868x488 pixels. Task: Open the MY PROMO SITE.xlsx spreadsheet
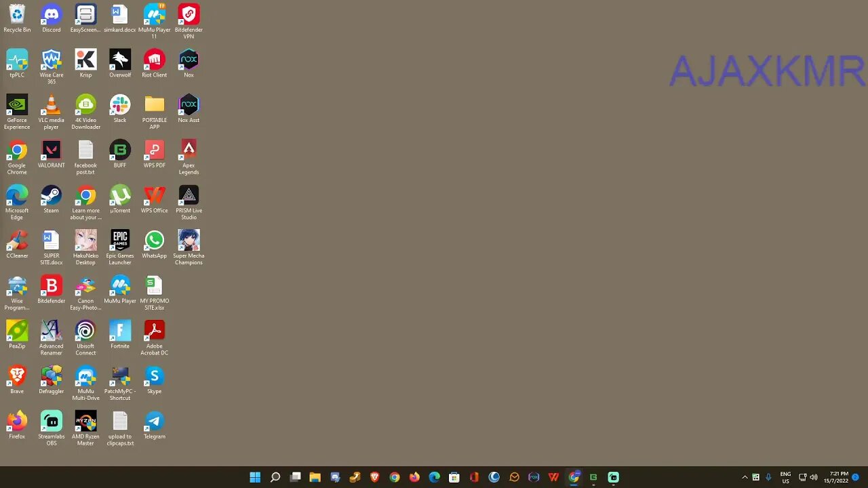154,293
